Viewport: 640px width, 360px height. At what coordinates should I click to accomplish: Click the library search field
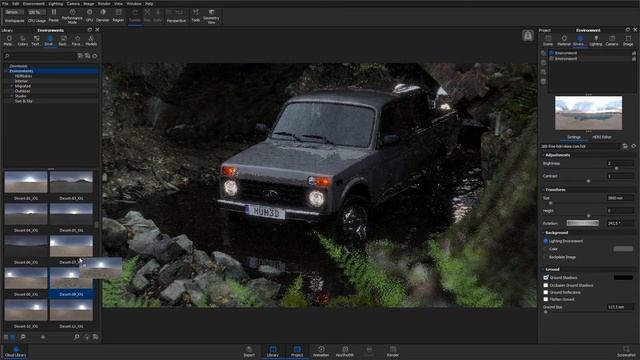[x=41, y=56]
